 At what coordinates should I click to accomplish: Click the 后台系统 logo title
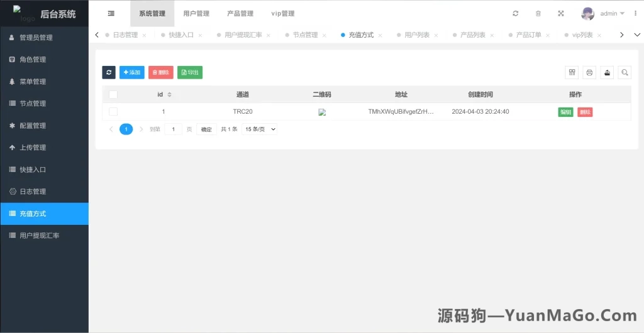[x=58, y=14]
